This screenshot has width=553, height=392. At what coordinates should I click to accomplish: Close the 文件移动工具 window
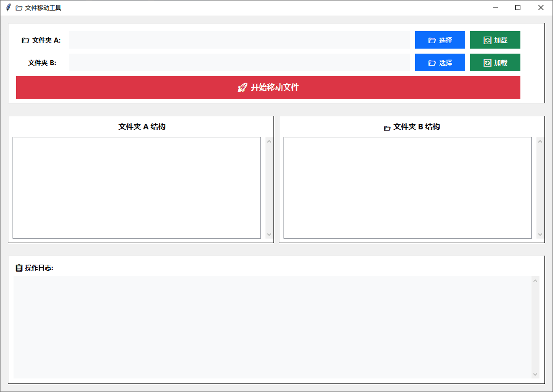[540, 8]
